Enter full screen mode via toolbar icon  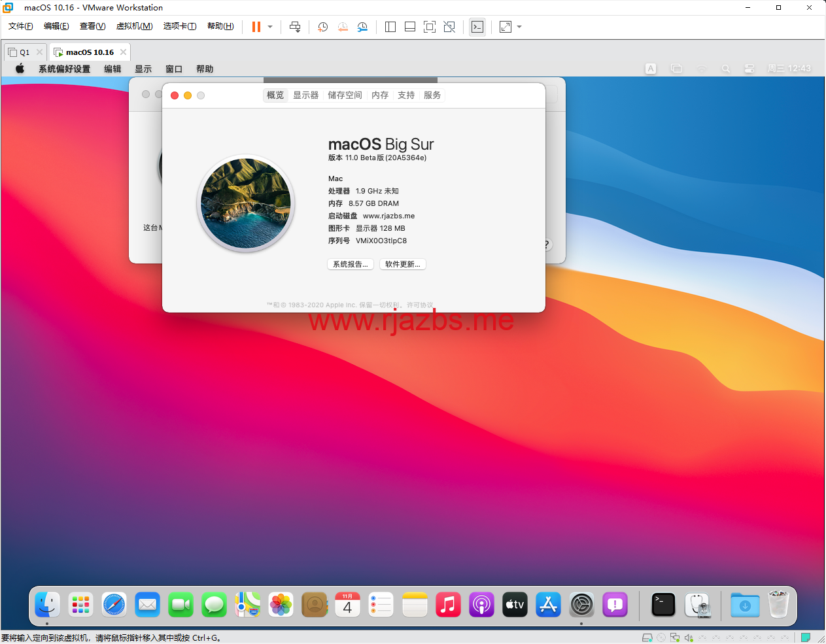pyautogui.click(x=430, y=27)
